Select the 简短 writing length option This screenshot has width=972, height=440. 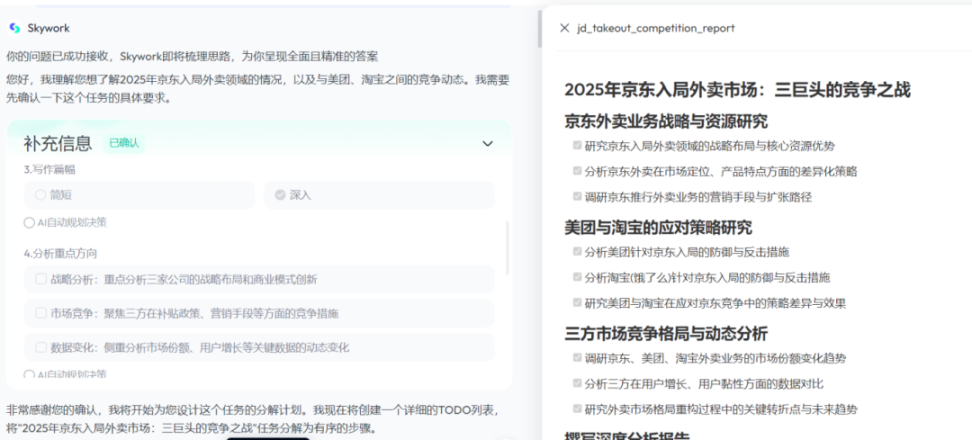pyautogui.click(x=139, y=195)
